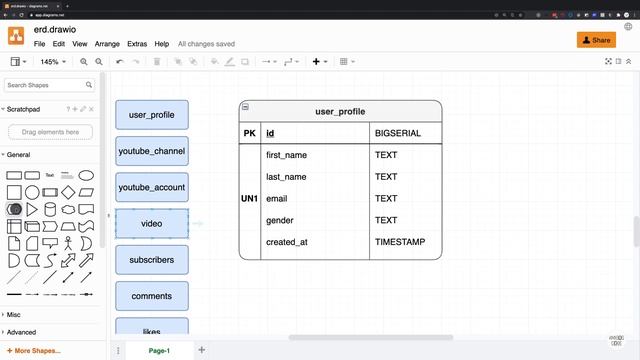Image resolution: width=640 pixels, height=360 pixels.
Task: Click the To Front icon
Action: coord(178,62)
